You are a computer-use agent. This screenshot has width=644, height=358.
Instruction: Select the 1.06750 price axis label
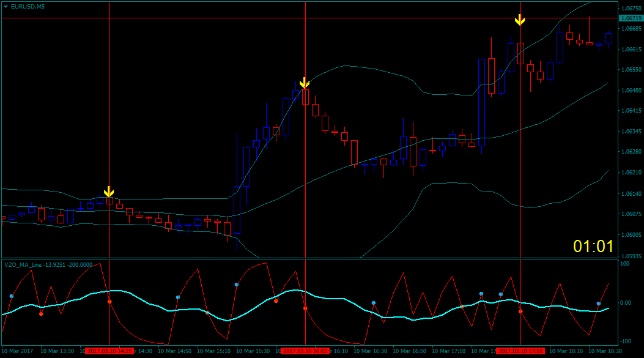point(631,9)
